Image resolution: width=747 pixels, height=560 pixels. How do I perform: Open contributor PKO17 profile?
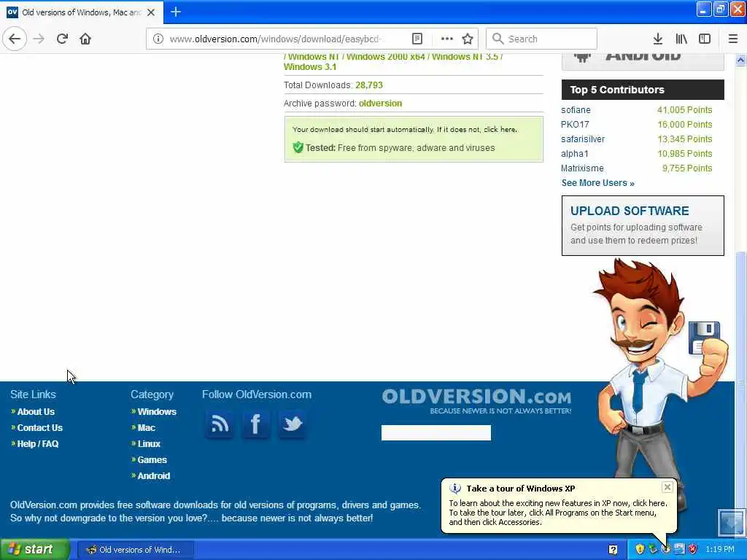tap(575, 124)
